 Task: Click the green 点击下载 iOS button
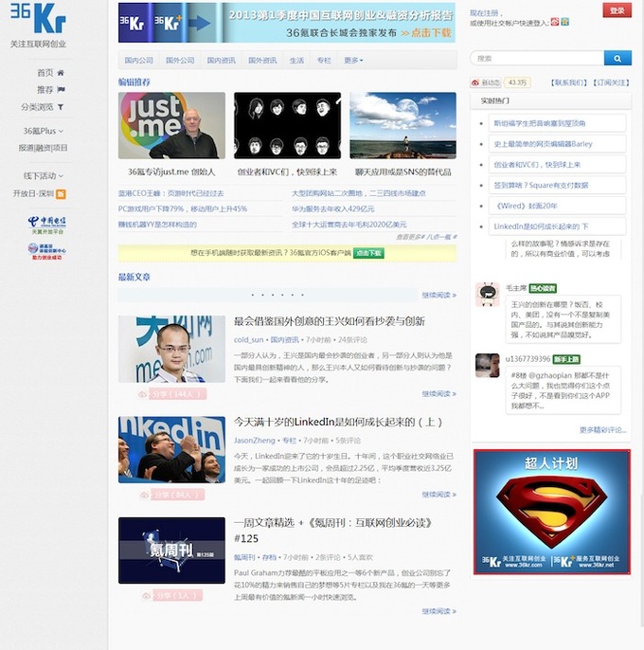pos(368,253)
